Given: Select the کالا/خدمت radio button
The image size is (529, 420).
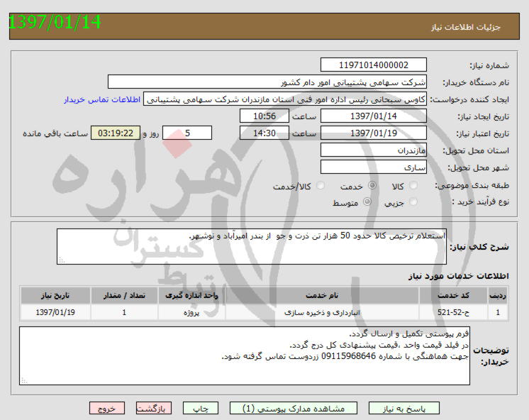Looking at the screenshot, I should coord(321,185).
